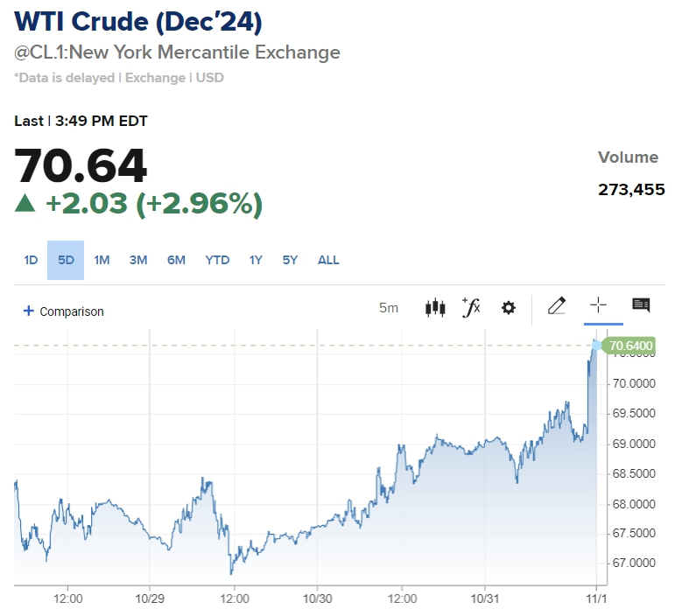Click the plus icon beside Comparison

[x=28, y=311]
